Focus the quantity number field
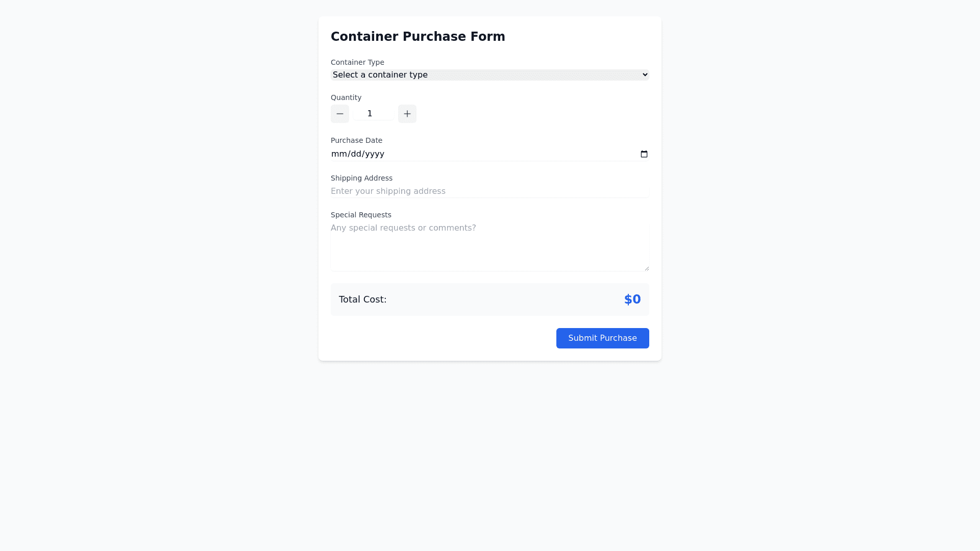 tap(373, 114)
